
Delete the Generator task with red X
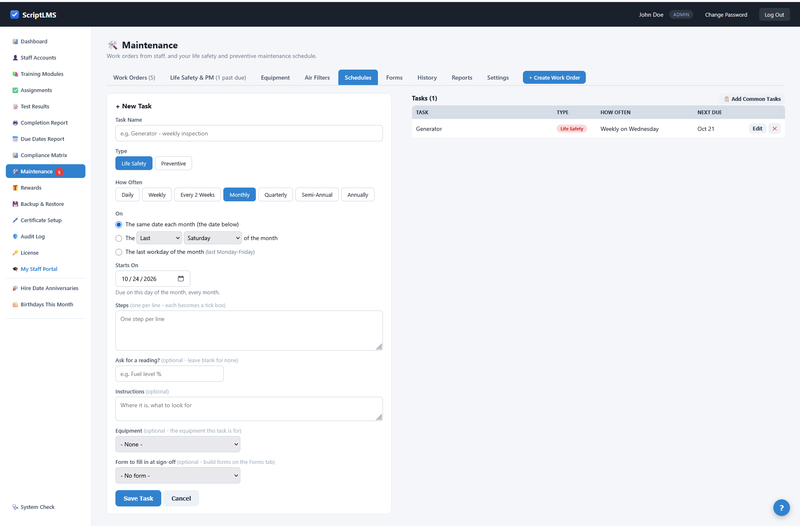[774, 129]
